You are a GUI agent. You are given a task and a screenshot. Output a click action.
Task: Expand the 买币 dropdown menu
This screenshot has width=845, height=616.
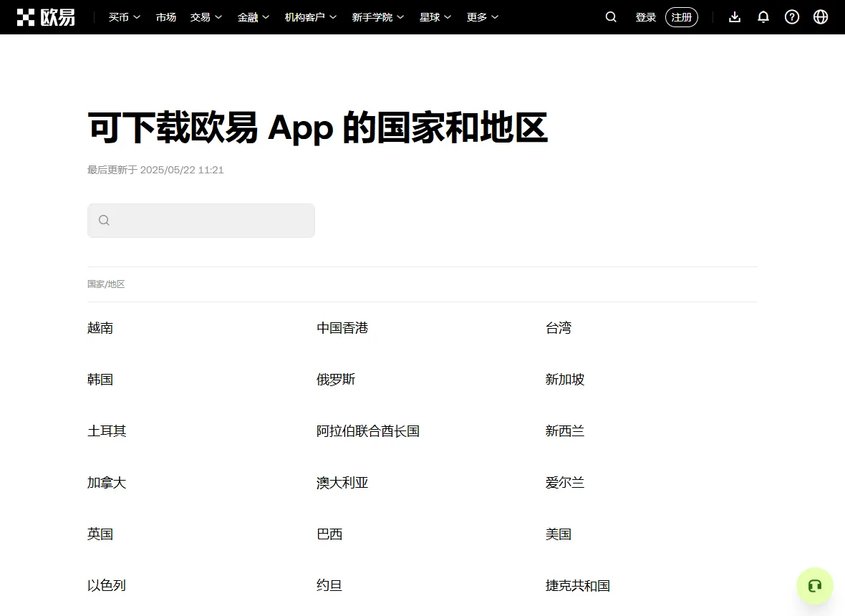click(x=125, y=17)
